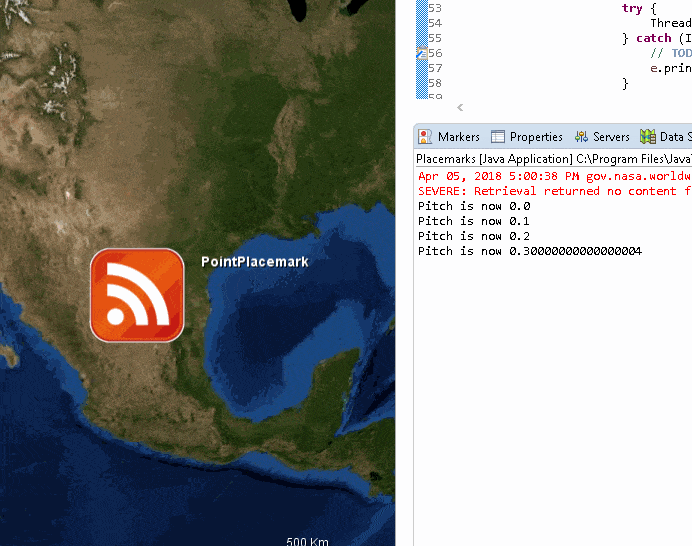Viewport: 692px width, 546px height.
Task: Click the TODO comment on line 56
Action: point(671,53)
